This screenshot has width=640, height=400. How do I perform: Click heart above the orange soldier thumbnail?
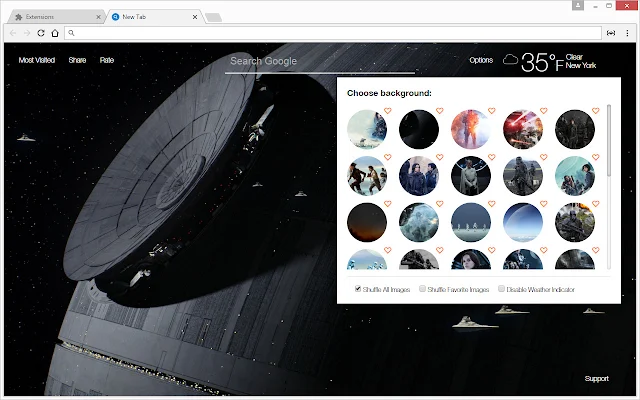pos(491,111)
